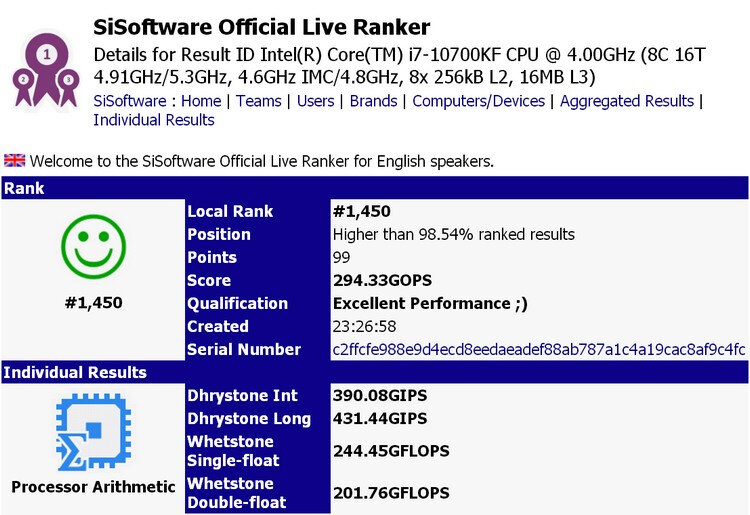This screenshot has width=750, height=515.
Task: Click the Local Rank label
Action: click(230, 211)
